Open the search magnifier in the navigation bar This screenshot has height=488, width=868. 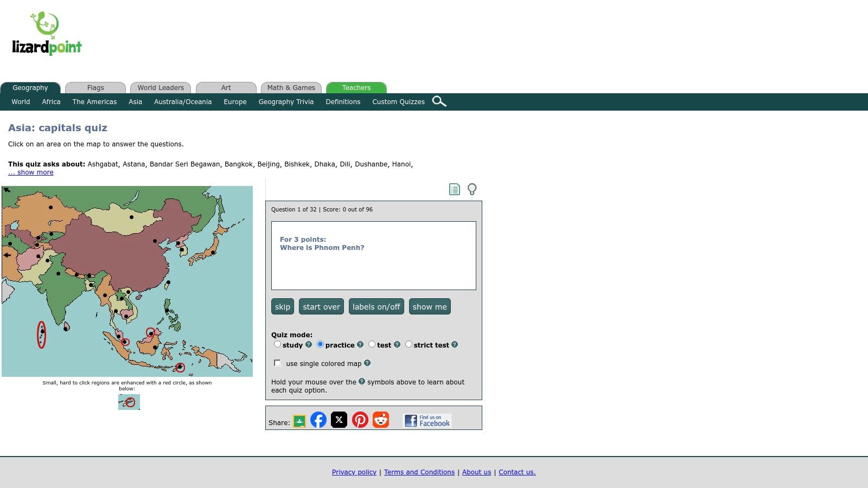click(439, 101)
